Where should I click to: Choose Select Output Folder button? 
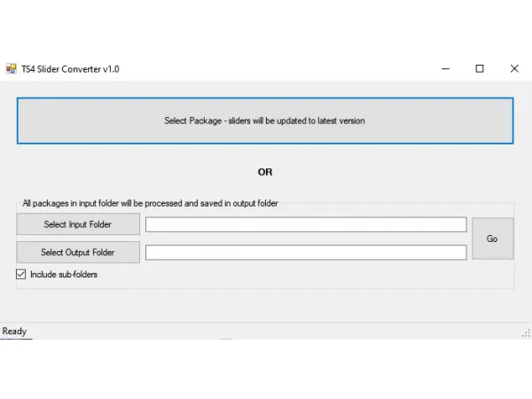pos(78,253)
